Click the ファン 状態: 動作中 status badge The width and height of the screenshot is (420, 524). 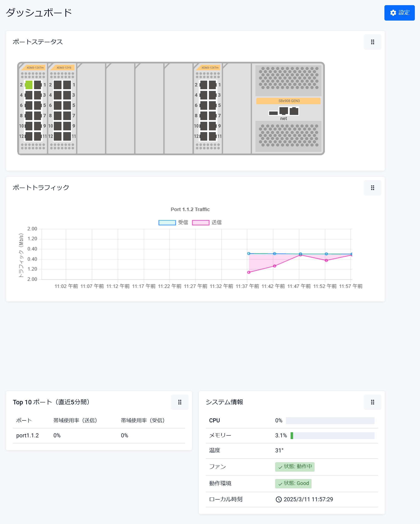pos(294,467)
